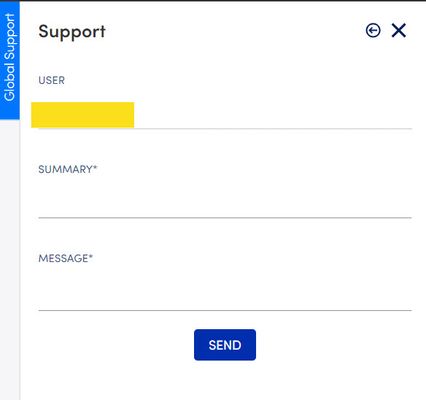Click the SUMMARY* field label
The image size is (426, 400).
67,169
